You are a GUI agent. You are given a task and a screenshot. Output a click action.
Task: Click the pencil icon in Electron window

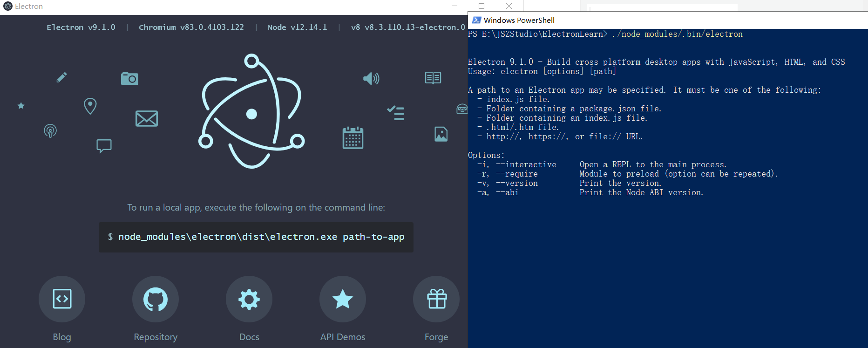pyautogui.click(x=61, y=77)
